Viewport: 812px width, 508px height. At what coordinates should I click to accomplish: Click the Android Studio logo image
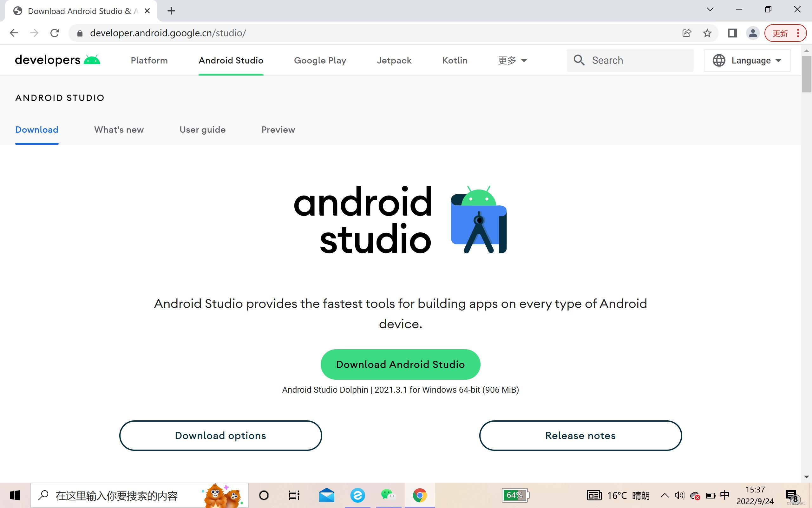point(400,219)
